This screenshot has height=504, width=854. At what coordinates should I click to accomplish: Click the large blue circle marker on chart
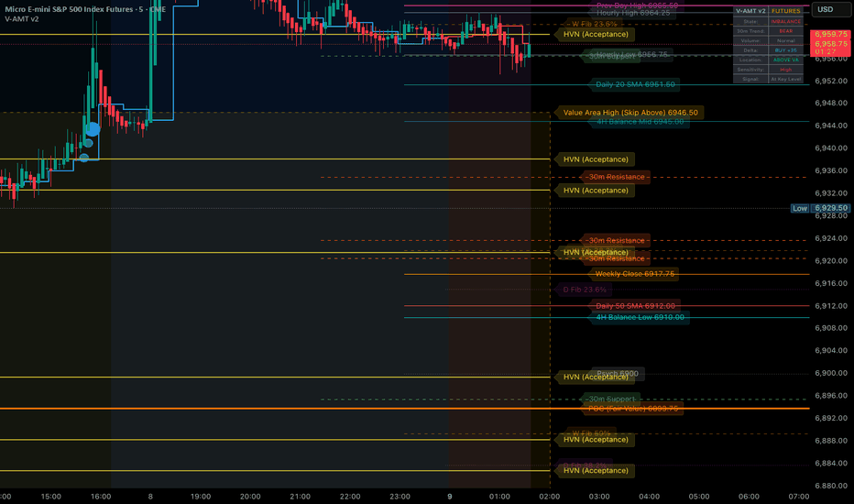click(x=93, y=129)
